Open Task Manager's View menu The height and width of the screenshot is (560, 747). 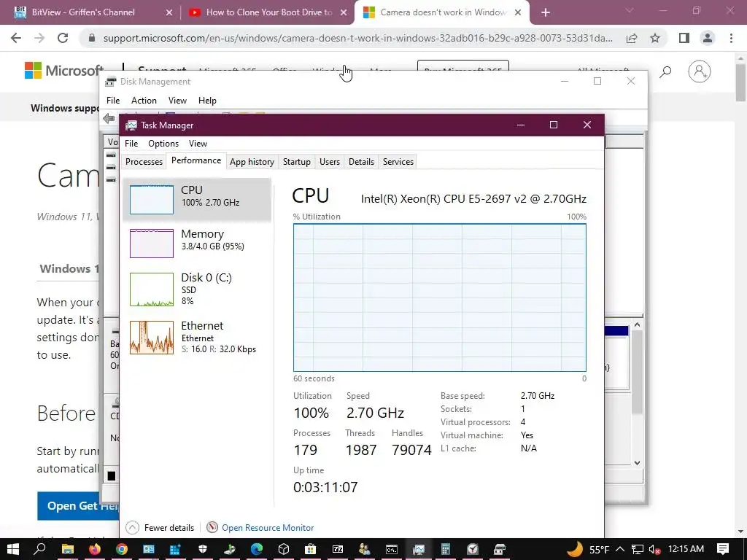tap(198, 144)
